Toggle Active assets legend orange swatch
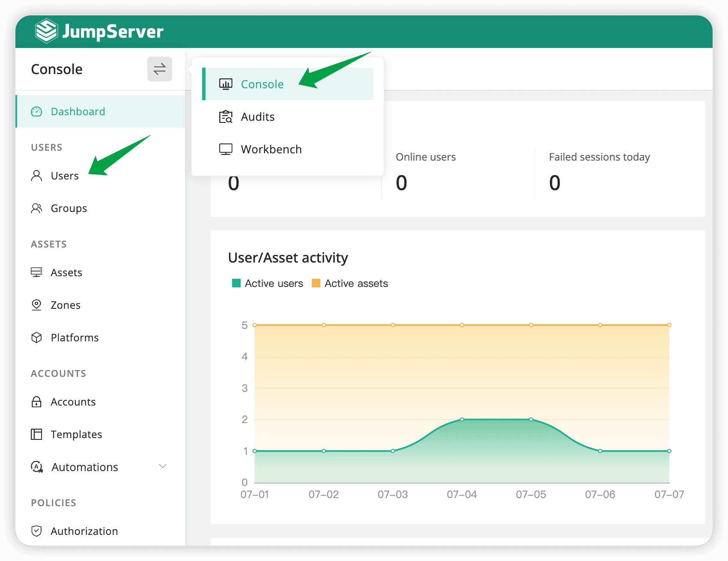The height and width of the screenshot is (561, 728). pos(316,283)
